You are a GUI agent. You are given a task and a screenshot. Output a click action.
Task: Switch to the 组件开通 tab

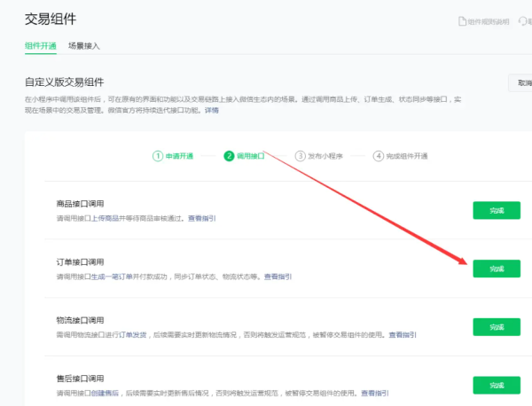pos(41,44)
